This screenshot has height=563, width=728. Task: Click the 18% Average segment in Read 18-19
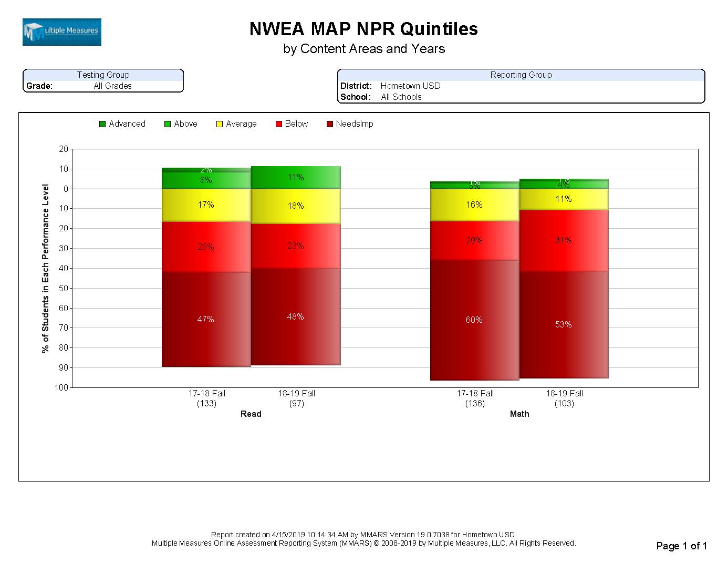tap(296, 206)
